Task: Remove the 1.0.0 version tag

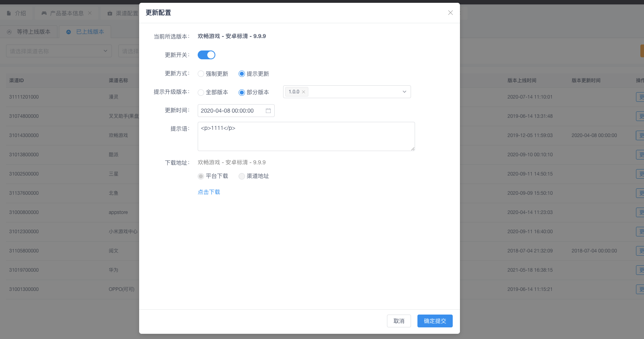Action: (304, 92)
